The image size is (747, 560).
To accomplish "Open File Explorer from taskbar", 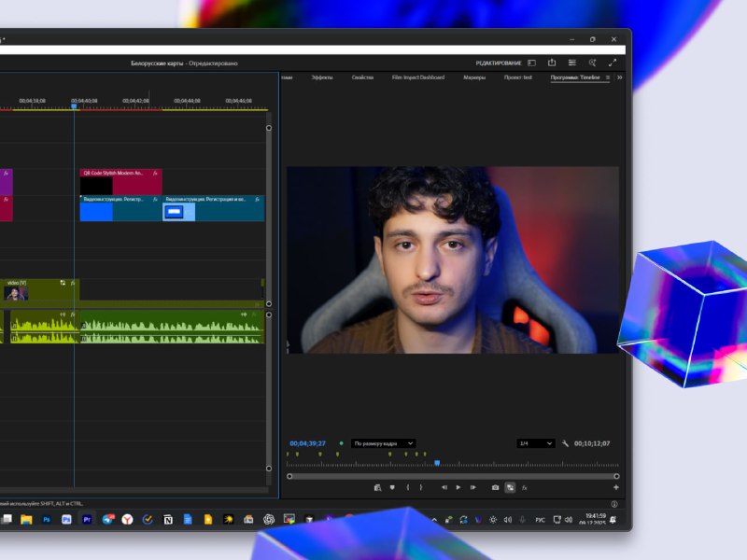I will (26, 520).
